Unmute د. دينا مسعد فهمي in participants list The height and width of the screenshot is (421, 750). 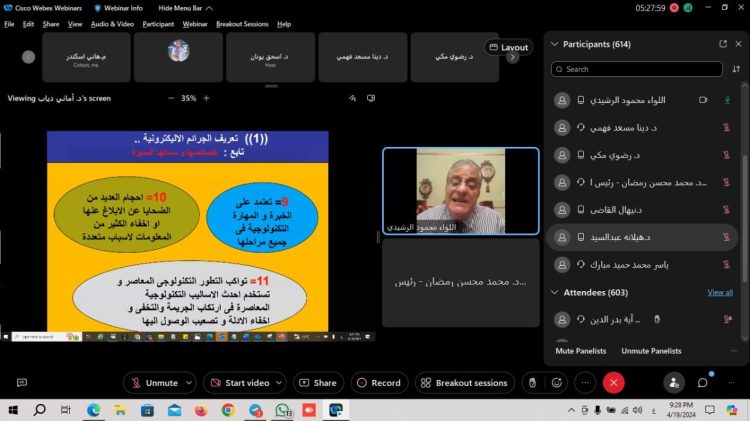[726, 127]
